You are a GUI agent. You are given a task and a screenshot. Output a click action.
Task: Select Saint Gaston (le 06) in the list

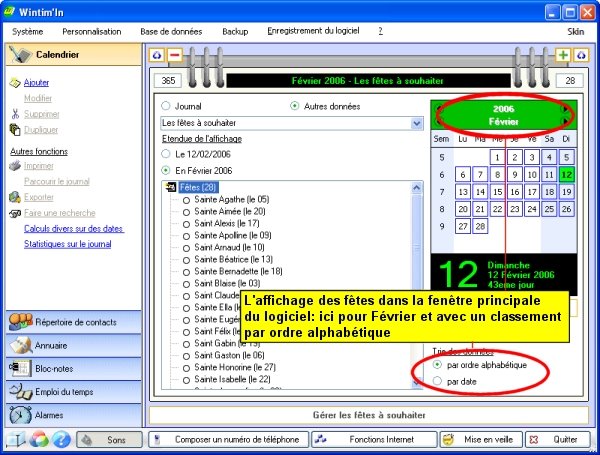(229, 355)
